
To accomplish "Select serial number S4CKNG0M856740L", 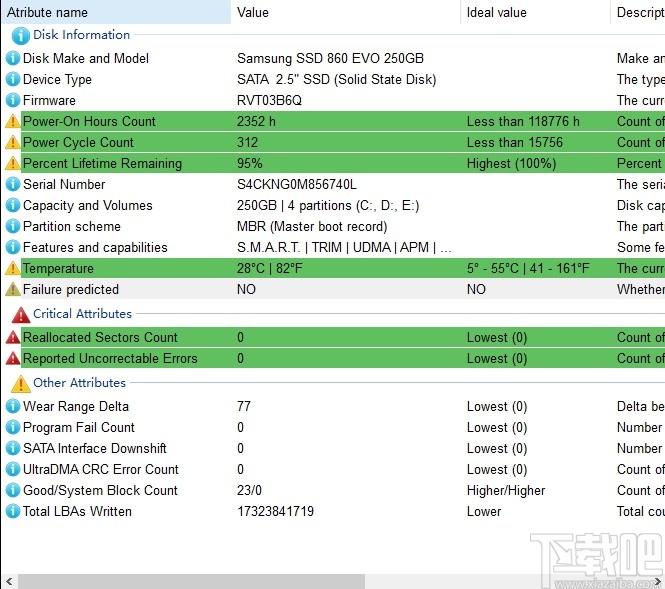I will (297, 184).
